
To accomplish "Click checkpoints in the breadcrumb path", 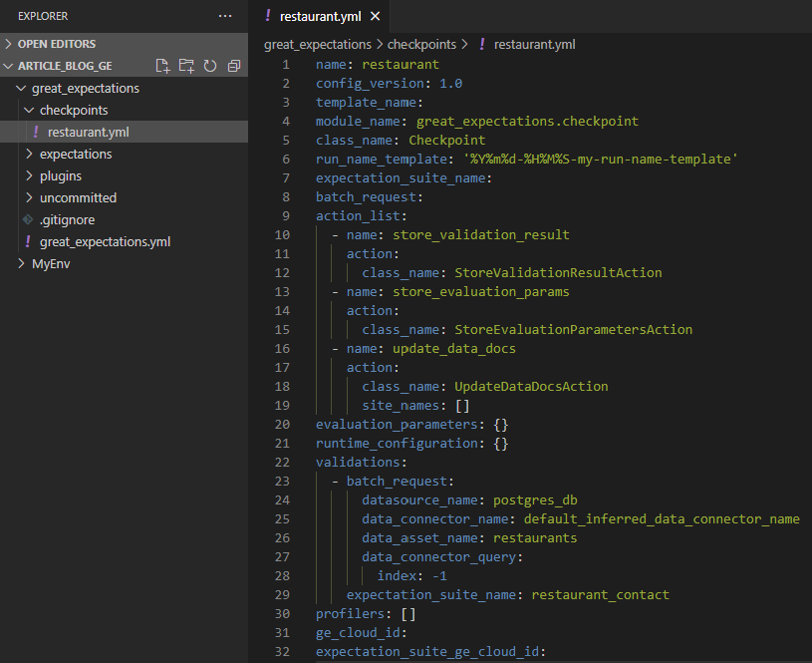I will (422, 44).
